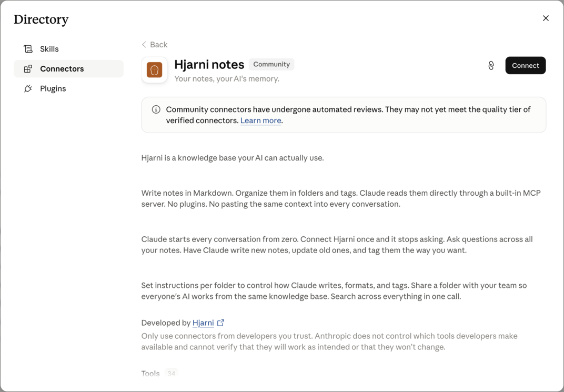Click disclaimer 'Only use connectors from developers'

point(329,341)
